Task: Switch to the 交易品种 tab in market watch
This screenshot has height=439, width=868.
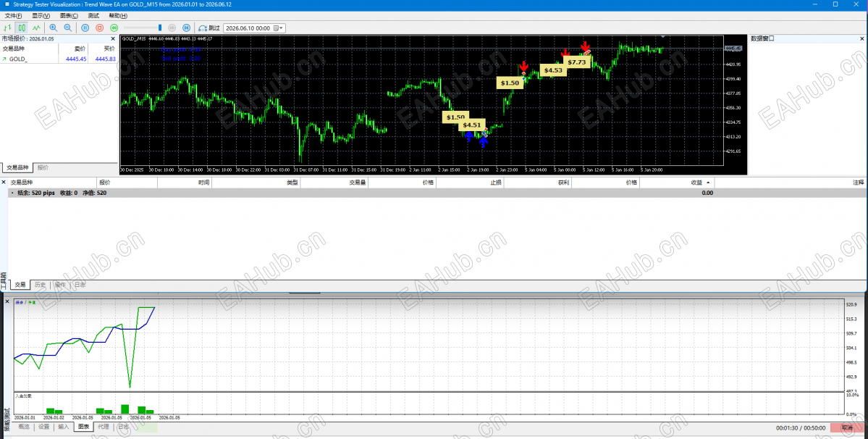Action: tap(17, 167)
